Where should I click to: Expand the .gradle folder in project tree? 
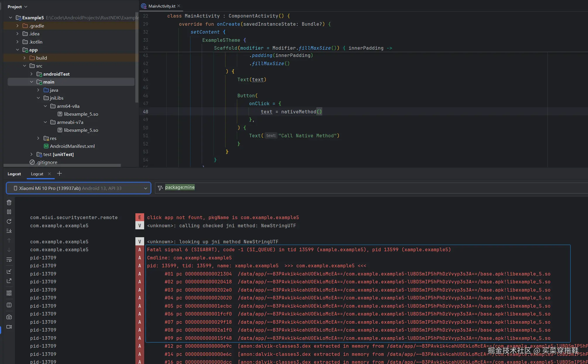click(x=18, y=26)
